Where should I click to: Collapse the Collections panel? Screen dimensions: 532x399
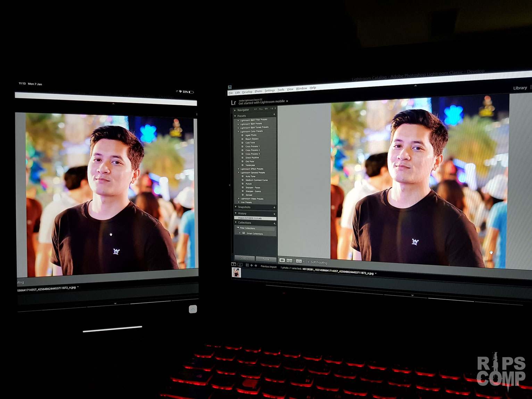coord(236,223)
